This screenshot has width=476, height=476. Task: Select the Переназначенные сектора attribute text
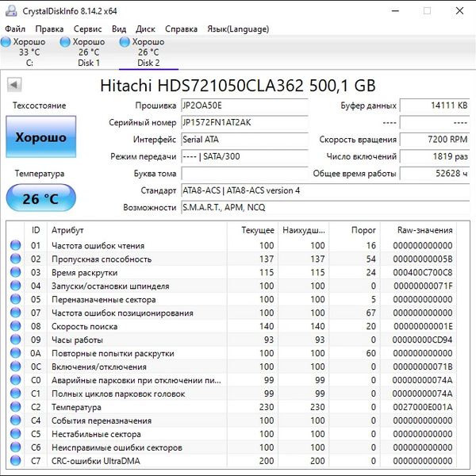pos(103,299)
